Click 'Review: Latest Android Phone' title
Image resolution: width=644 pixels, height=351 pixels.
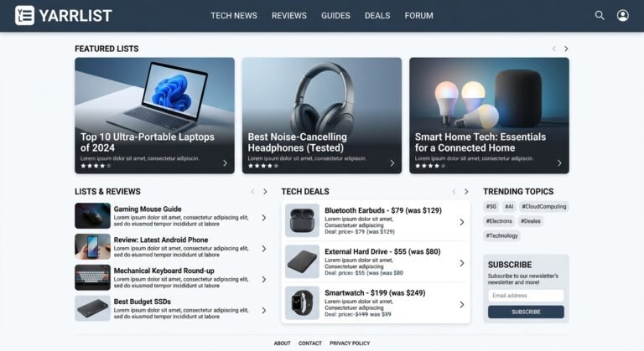161,240
